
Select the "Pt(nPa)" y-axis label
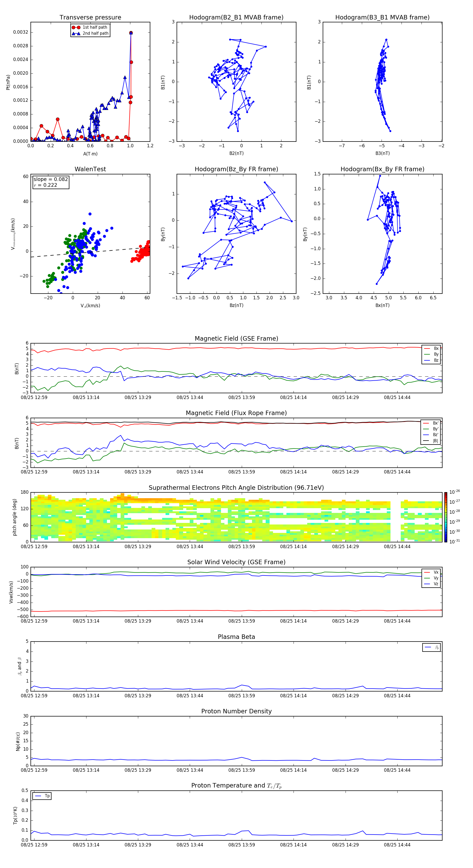[x=8, y=82]
